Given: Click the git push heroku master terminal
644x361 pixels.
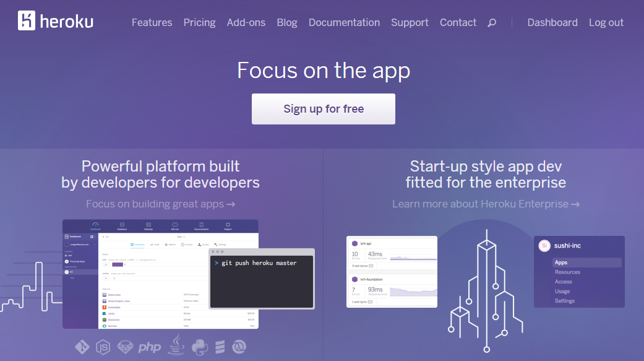Looking at the screenshot, I should pyautogui.click(x=262, y=279).
